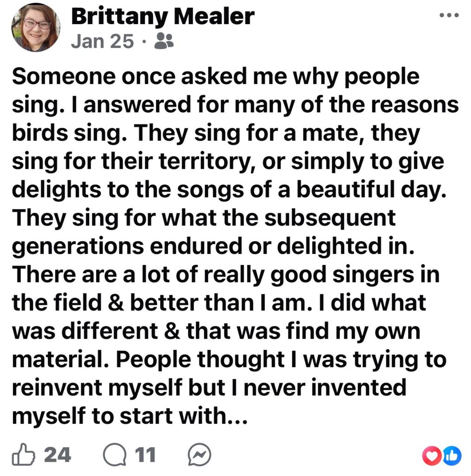Open Brittany Mealer's profile picture
The width and height of the screenshot is (471, 476).
35,28
